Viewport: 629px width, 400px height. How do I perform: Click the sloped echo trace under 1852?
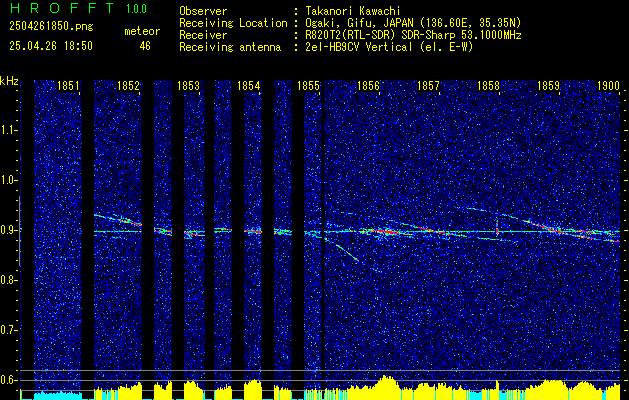tap(118, 220)
